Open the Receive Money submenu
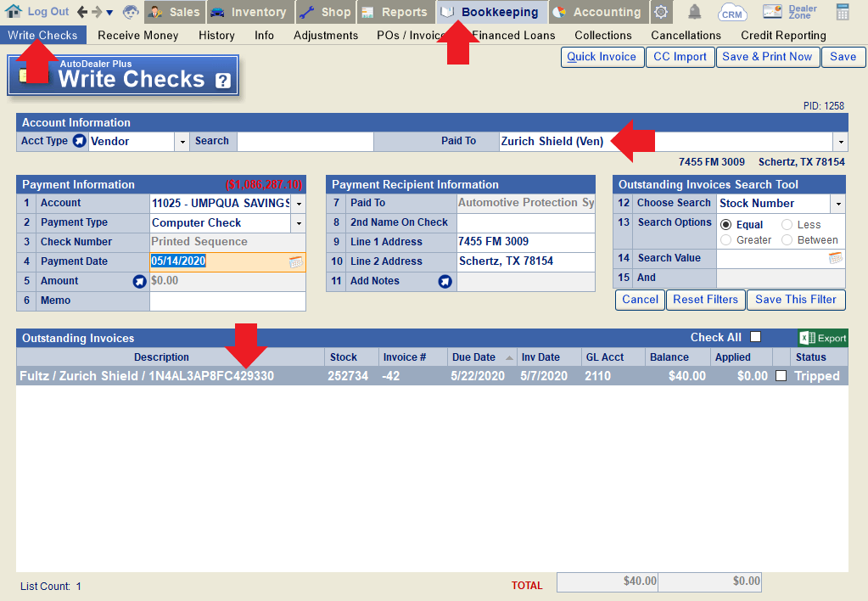Screen dimensions: 868x601 coord(137,36)
